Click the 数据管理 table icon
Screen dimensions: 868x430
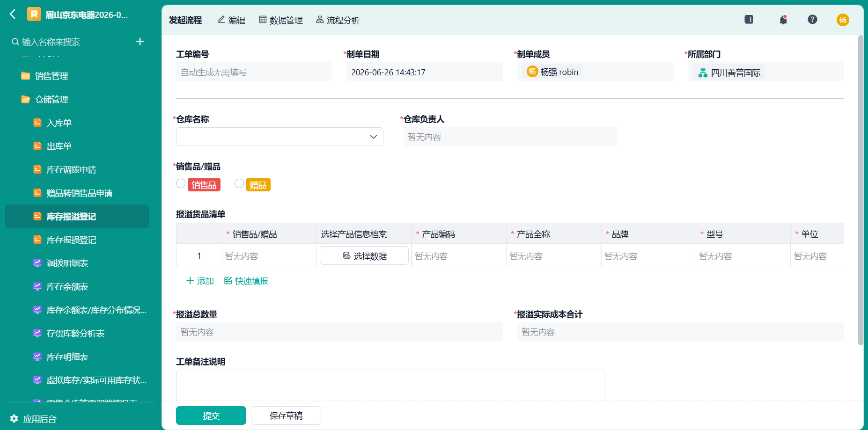click(263, 20)
